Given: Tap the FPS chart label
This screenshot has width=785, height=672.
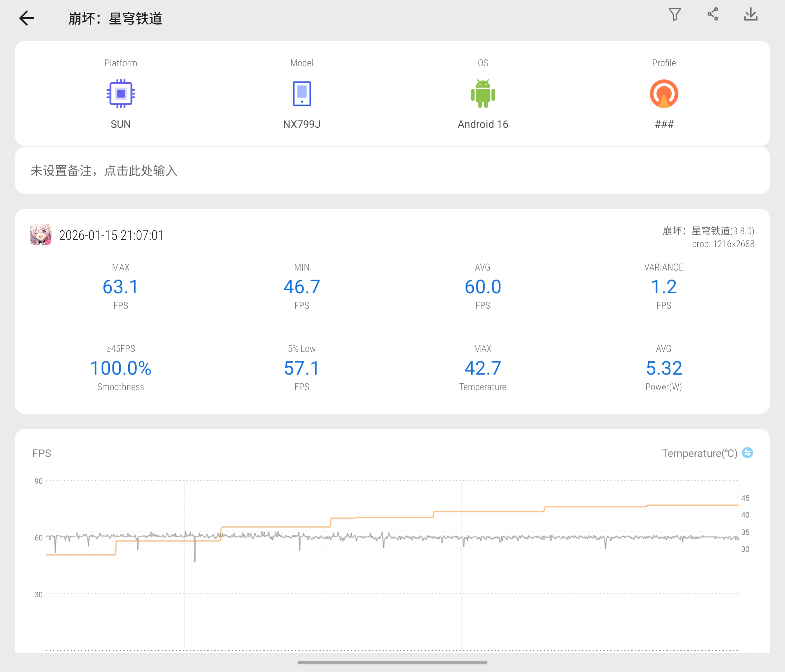Looking at the screenshot, I should pyautogui.click(x=42, y=453).
